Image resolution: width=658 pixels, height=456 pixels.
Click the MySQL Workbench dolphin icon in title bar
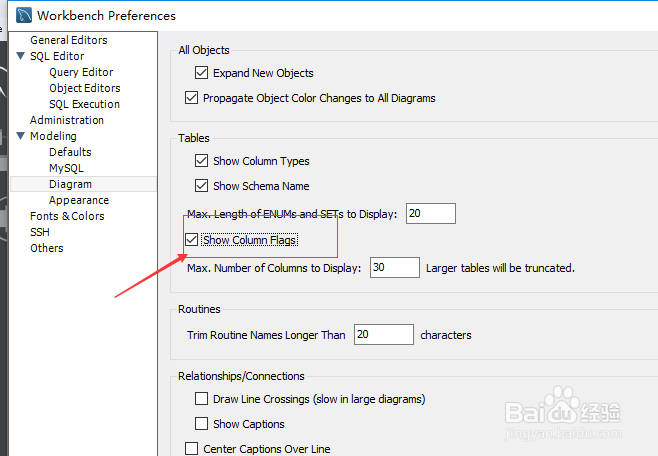tap(24, 16)
